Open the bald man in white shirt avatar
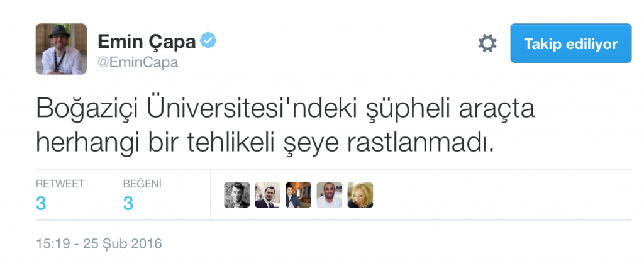This screenshot has width=644, height=261. [x=330, y=195]
